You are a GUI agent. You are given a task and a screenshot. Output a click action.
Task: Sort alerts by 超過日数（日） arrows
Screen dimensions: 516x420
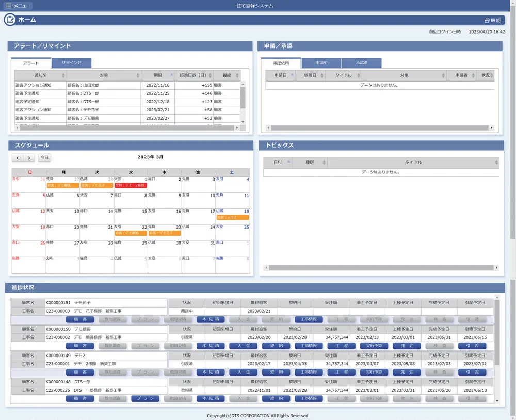click(209, 75)
